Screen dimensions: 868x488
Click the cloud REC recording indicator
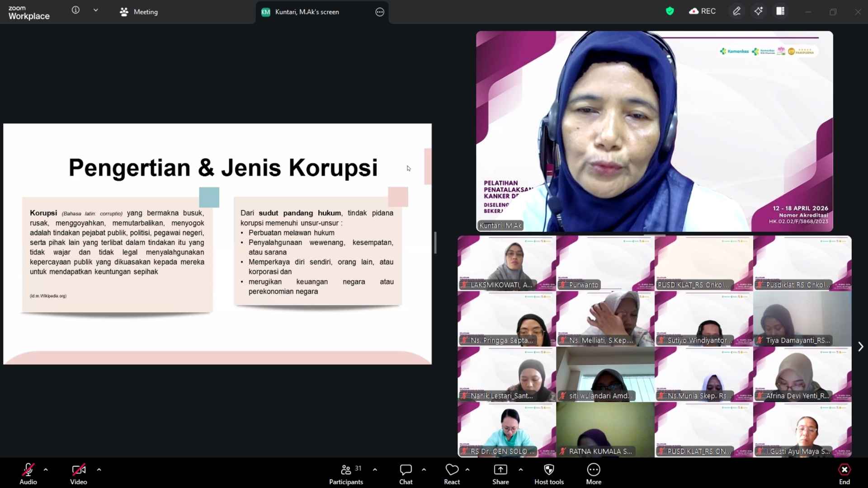702,11
